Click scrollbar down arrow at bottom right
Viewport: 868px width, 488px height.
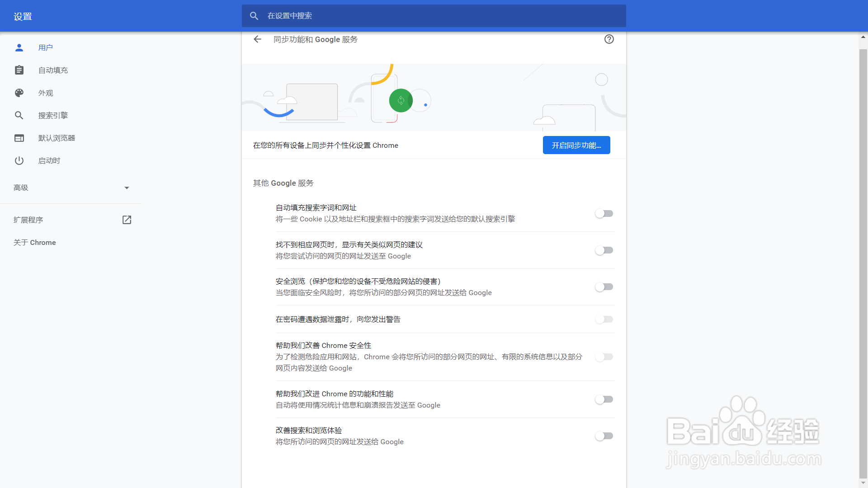(863, 483)
